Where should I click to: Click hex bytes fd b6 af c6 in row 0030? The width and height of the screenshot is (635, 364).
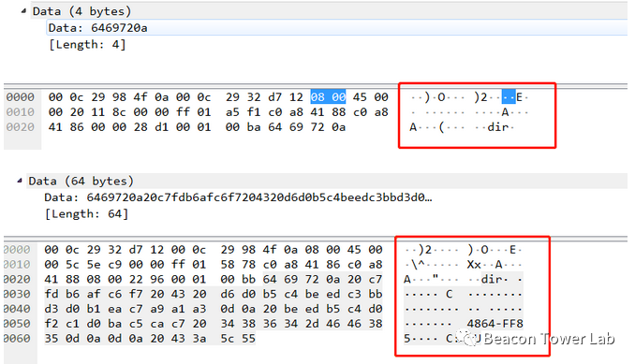click(x=83, y=294)
